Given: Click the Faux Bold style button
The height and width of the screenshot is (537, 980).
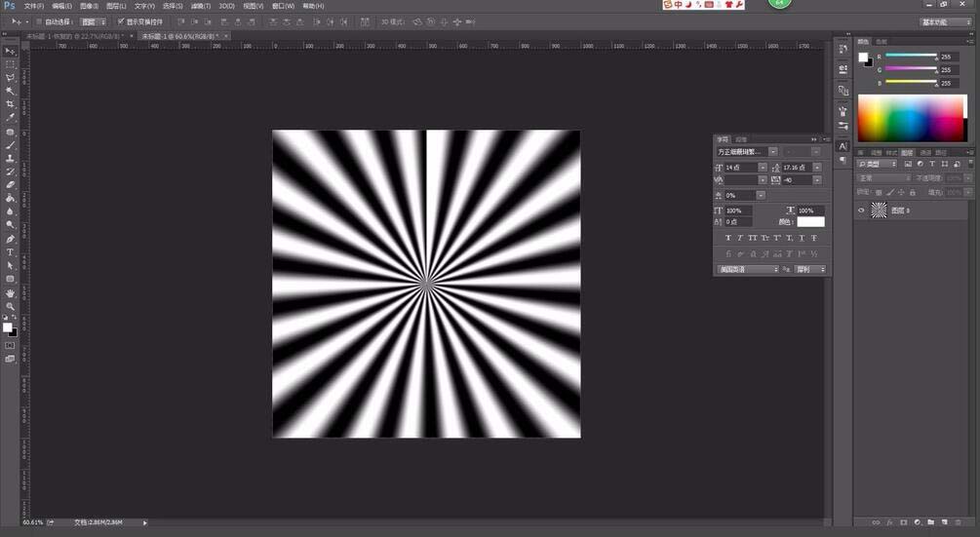Looking at the screenshot, I should [728, 238].
